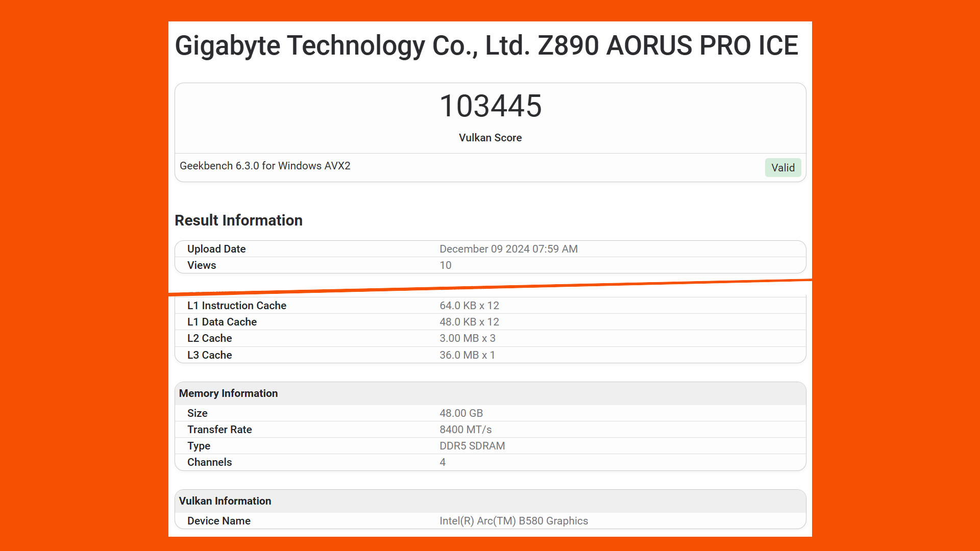980x551 pixels.
Task: Select the 48.00 GB value
Action: click(461, 413)
